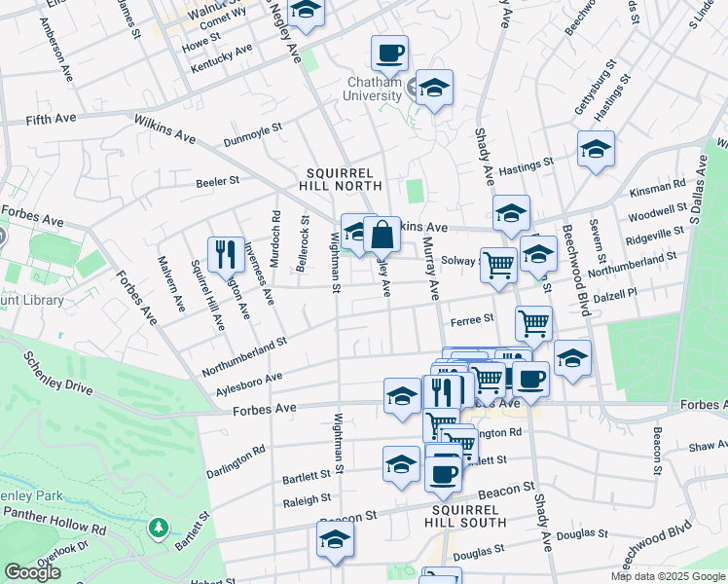Click the Comet Wy street label
Screen dimensions: 728x584
tap(223, 20)
